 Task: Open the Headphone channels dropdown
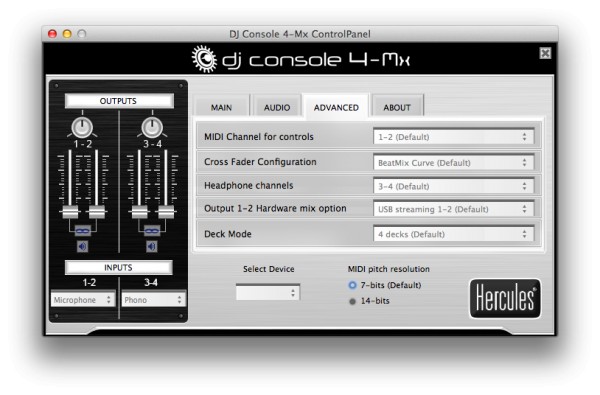pos(453,186)
